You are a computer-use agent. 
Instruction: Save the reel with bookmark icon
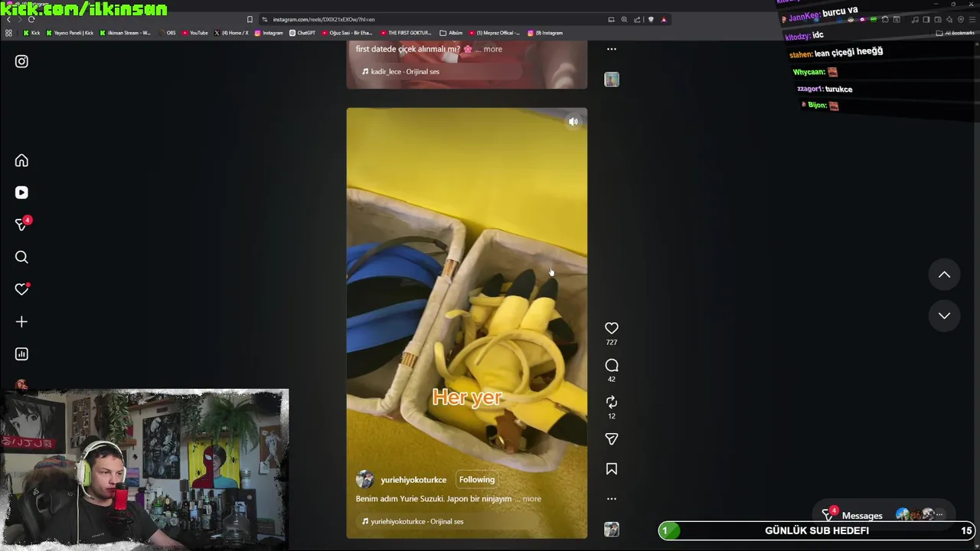pos(611,468)
